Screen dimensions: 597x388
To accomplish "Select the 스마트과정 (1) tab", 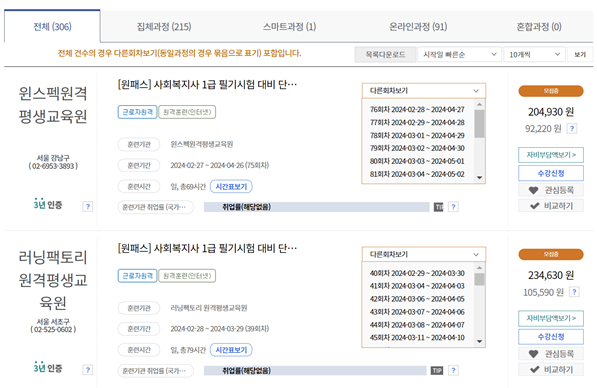I will tap(289, 27).
